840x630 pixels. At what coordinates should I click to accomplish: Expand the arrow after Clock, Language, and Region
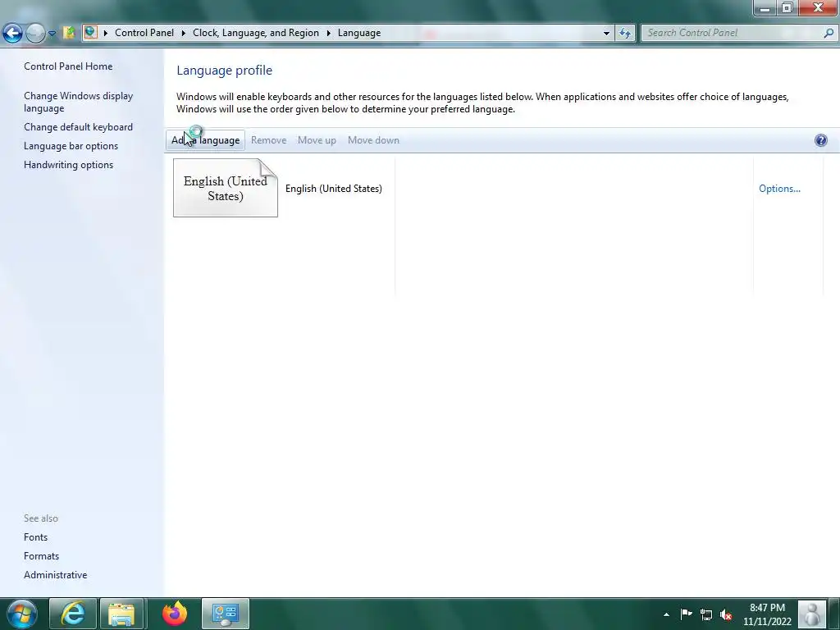tap(328, 33)
